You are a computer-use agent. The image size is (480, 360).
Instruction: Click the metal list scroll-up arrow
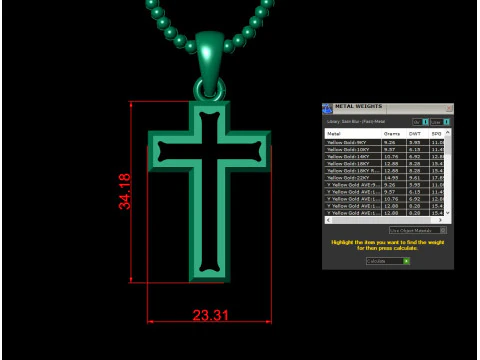pyautogui.click(x=448, y=132)
